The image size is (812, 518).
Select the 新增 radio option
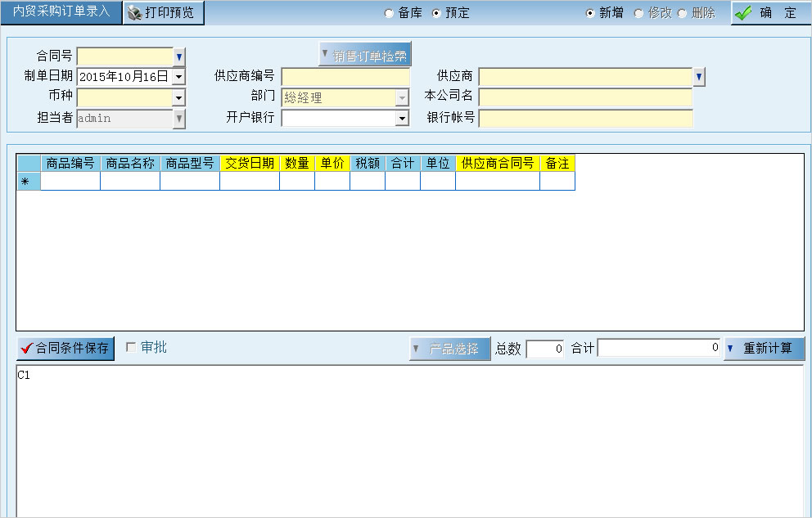coord(590,13)
